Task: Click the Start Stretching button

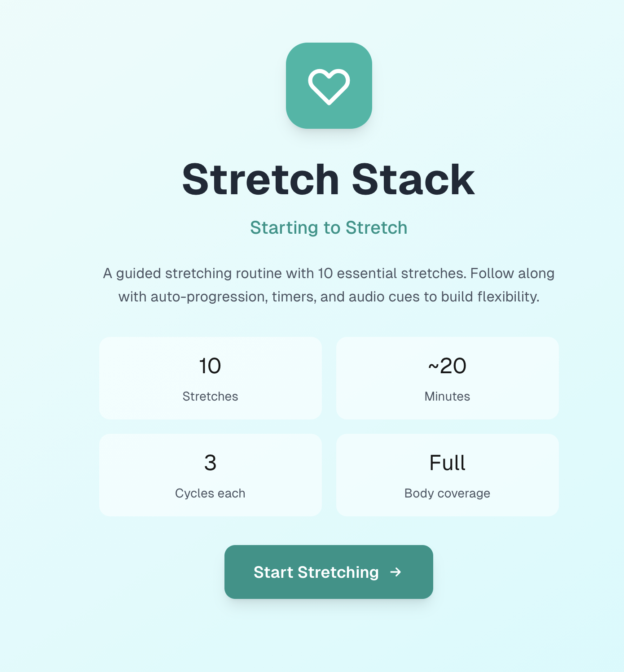Action: pyautogui.click(x=328, y=572)
